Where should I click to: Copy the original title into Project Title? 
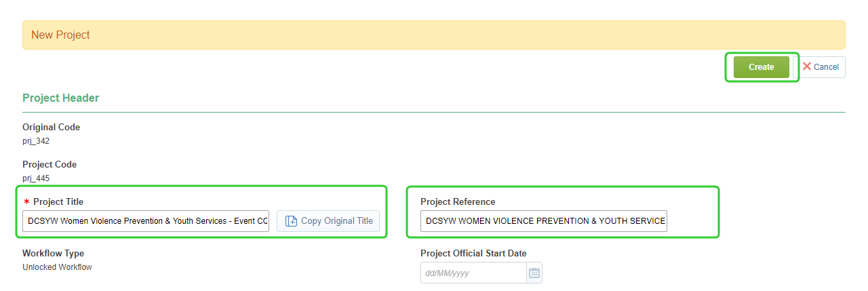click(x=328, y=221)
